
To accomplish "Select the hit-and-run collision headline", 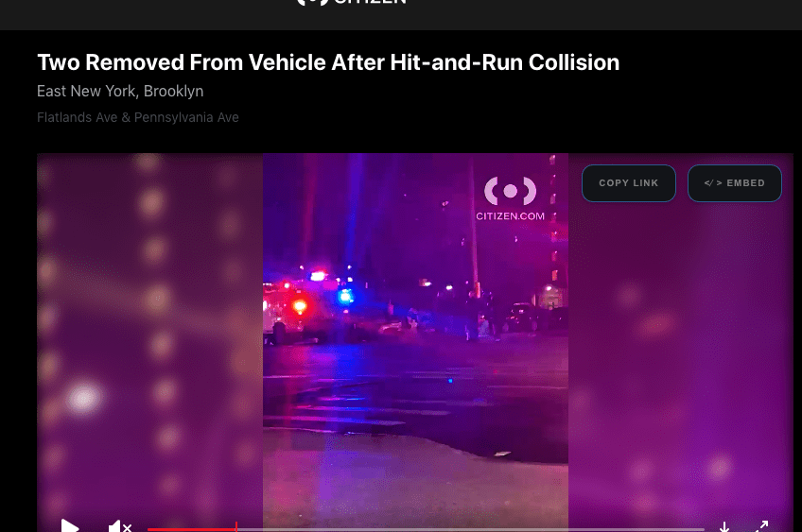I will coord(328,62).
